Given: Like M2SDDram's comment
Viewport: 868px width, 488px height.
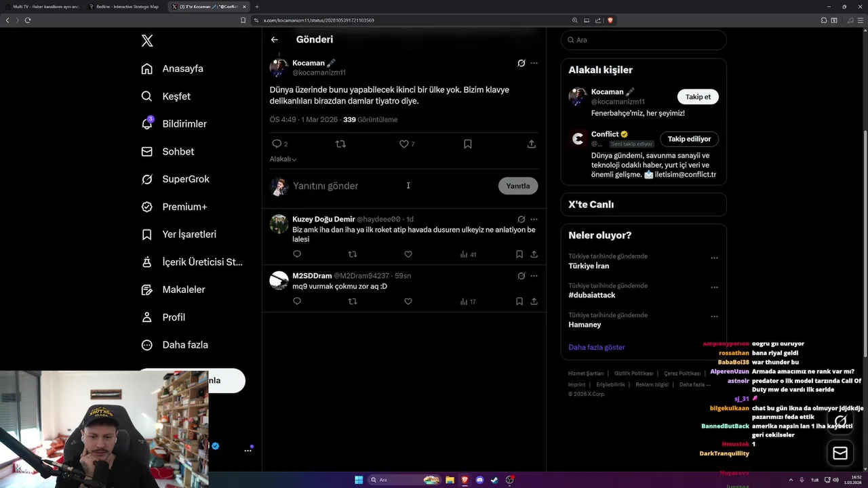Looking at the screenshot, I should [x=408, y=302].
